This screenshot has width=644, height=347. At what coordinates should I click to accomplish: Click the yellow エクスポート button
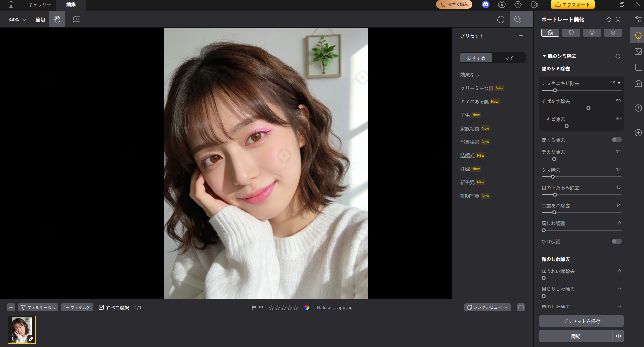(572, 5)
